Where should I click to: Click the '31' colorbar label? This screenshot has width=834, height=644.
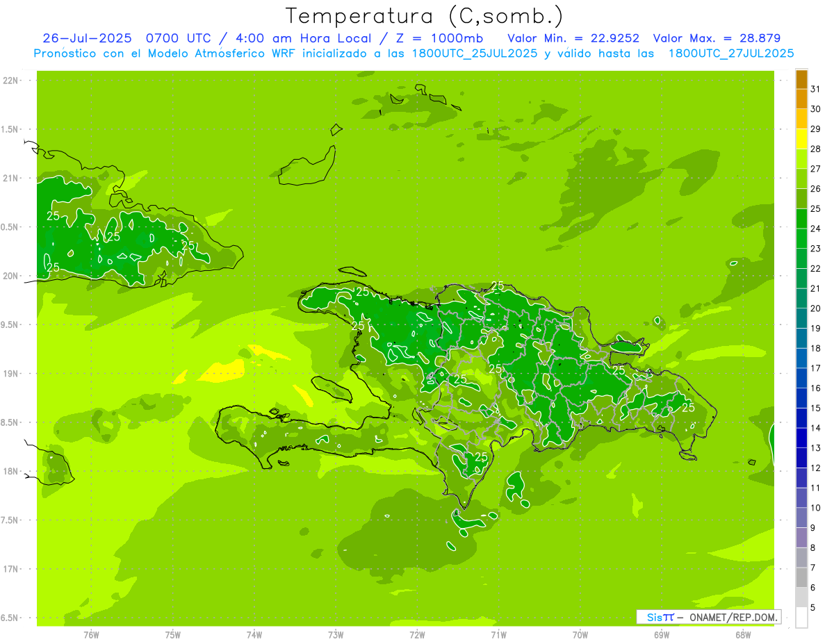pos(816,88)
